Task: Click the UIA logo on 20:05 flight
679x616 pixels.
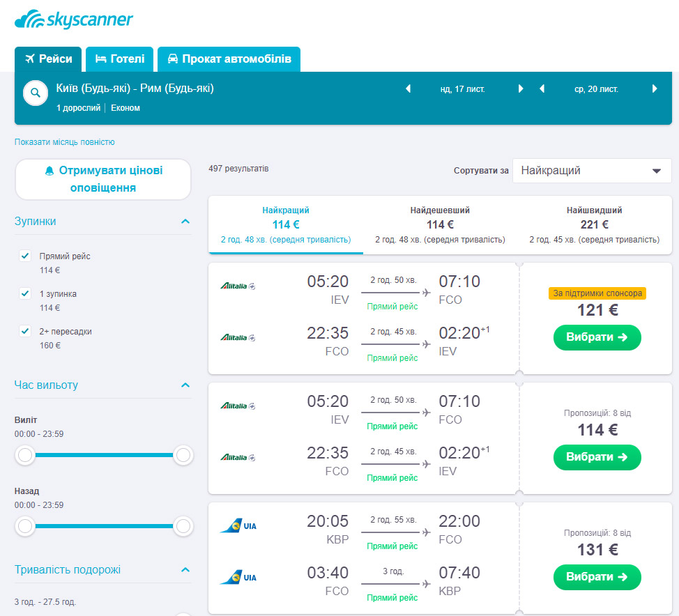Action: [238, 526]
